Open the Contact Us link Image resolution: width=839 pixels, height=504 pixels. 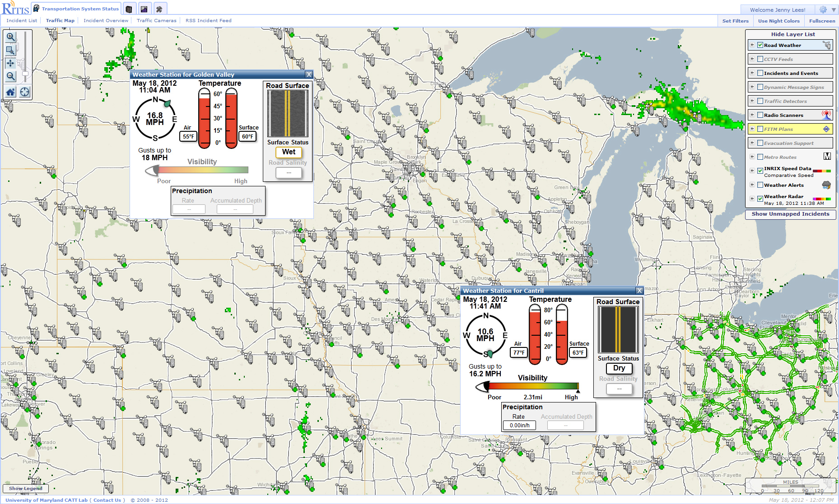[x=107, y=500]
